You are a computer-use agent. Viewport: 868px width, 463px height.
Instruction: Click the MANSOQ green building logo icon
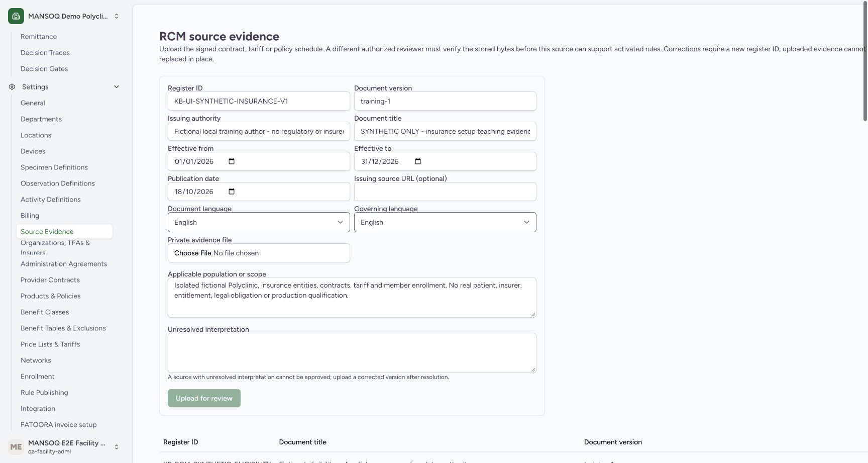16,16
